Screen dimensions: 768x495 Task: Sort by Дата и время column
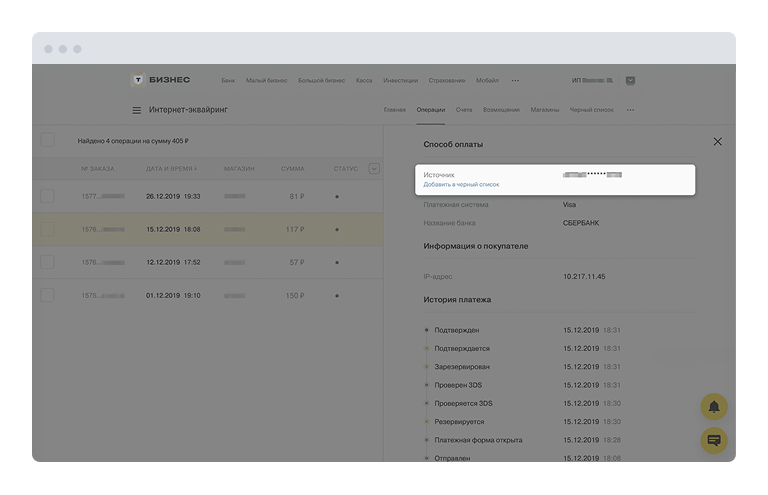[x=171, y=169]
